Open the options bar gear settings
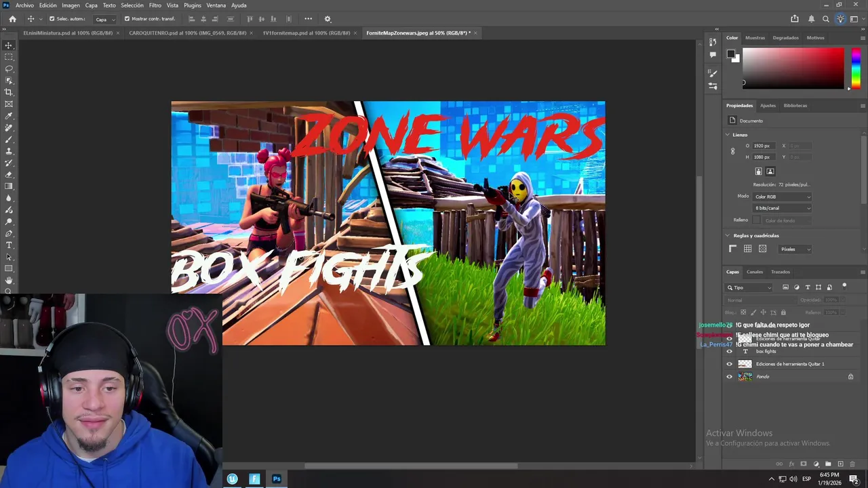The height and width of the screenshot is (488, 868). point(328,19)
